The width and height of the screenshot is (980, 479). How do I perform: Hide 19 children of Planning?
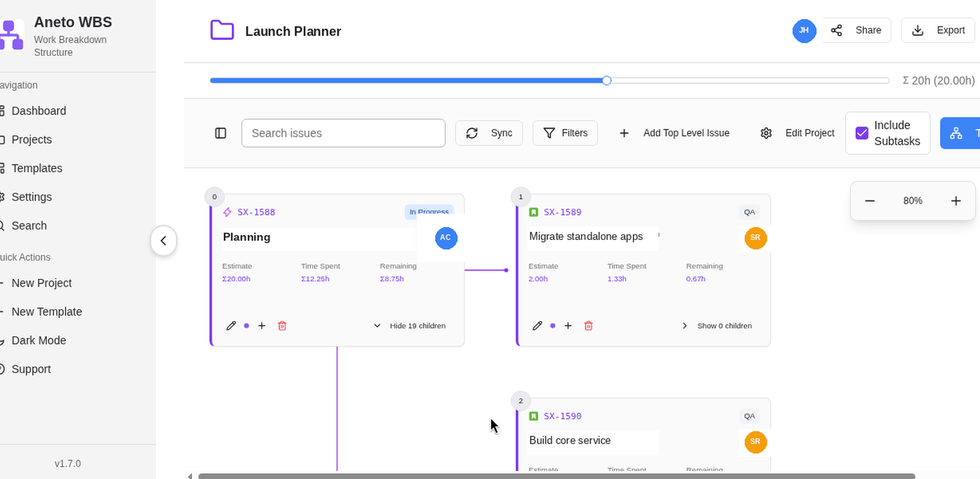[410, 326]
